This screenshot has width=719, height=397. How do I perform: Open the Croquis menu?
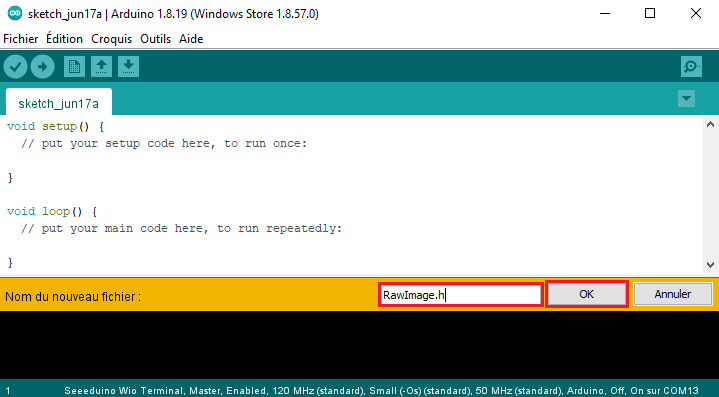111,39
